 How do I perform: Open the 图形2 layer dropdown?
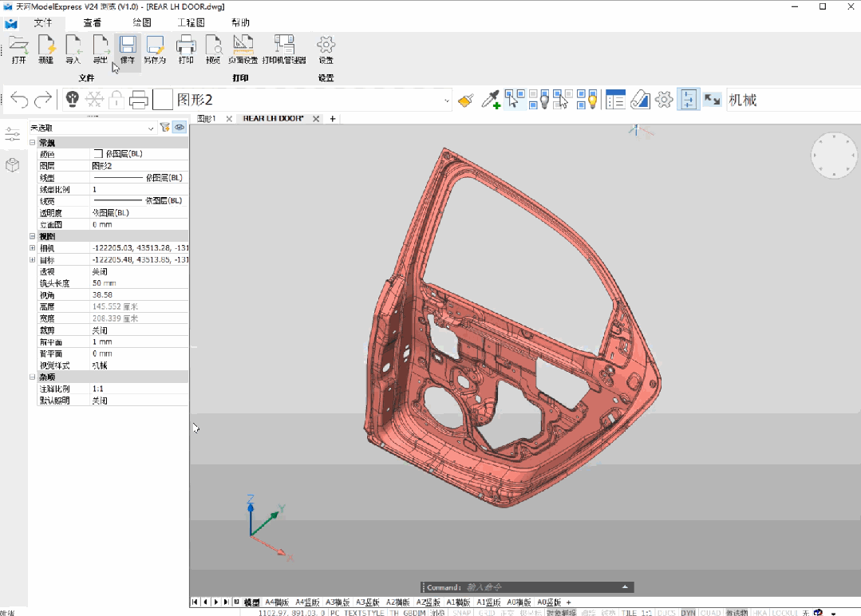coord(447,101)
